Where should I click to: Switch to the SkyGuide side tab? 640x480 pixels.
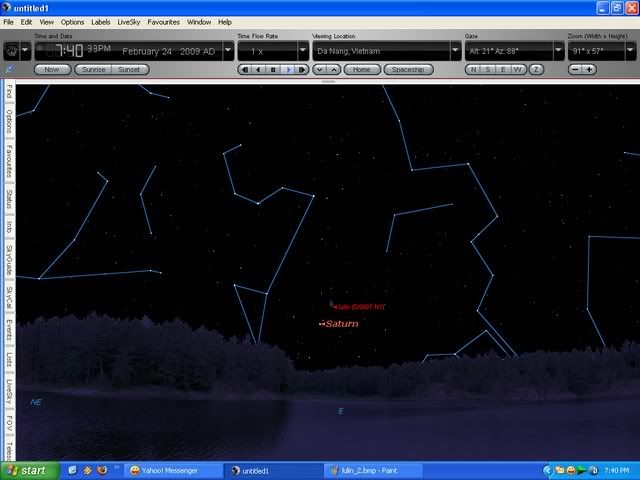point(9,260)
